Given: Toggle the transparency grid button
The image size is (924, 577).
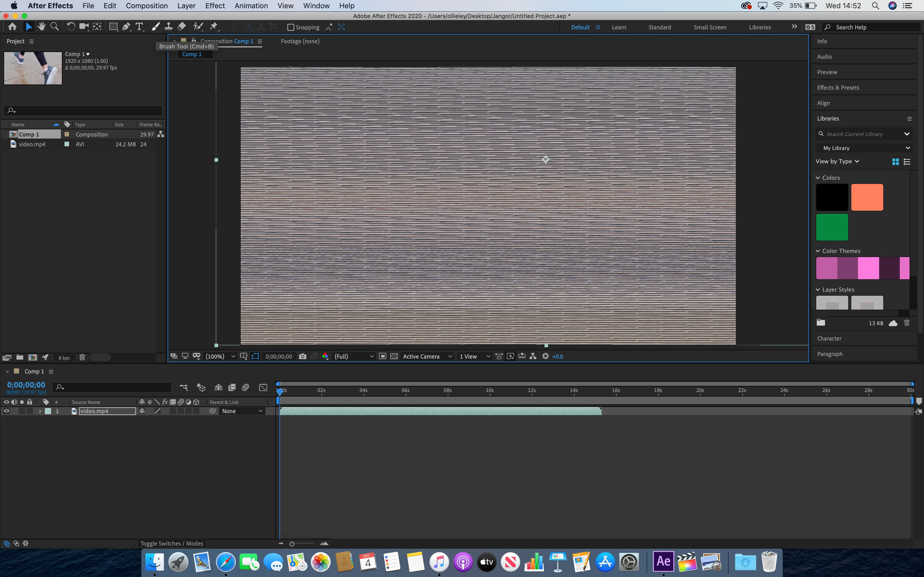Looking at the screenshot, I should (x=394, y=357).
